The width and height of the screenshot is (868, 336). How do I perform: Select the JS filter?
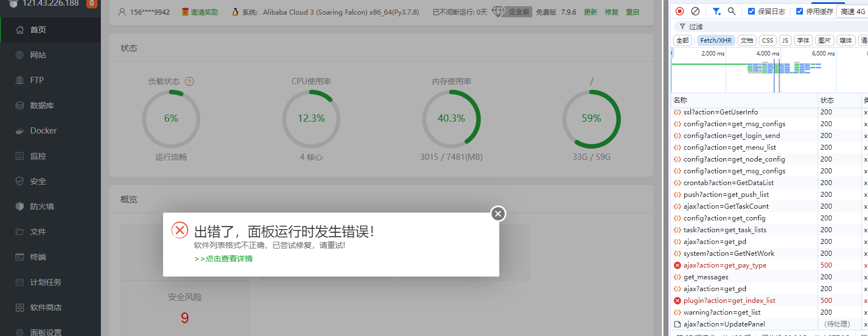pos(785,40)
